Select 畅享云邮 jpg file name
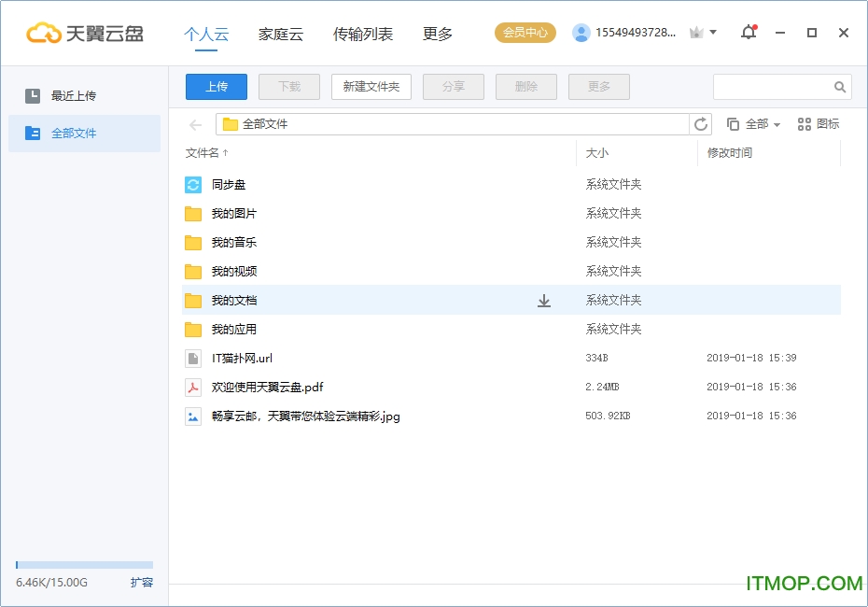This screenshot has height=607, width=868. click(x=305, y=416)
